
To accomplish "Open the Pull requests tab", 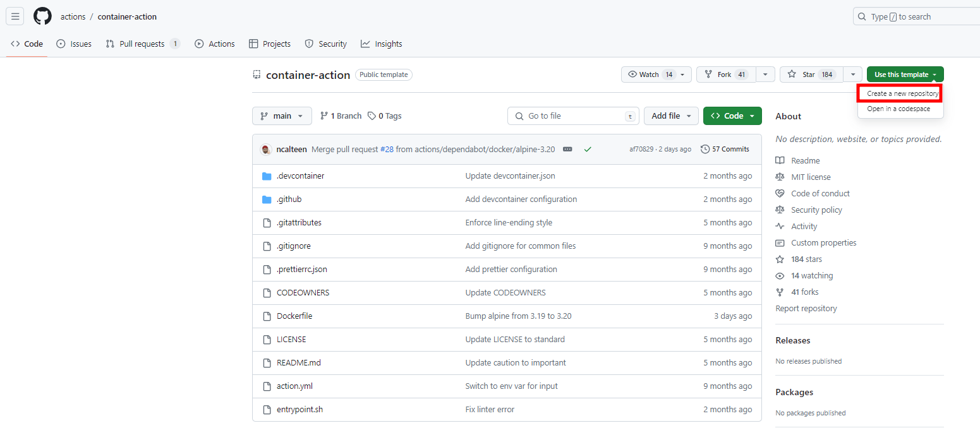I will click(143, 44).
